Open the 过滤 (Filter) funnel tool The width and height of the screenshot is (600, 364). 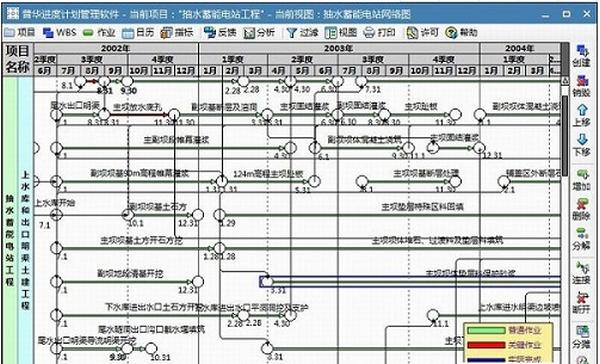click(x=302, y=33)
